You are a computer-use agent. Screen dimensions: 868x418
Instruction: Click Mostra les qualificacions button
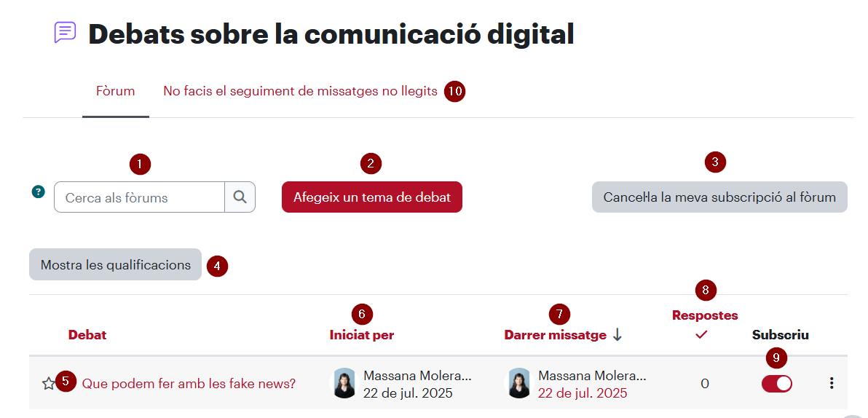116,264
